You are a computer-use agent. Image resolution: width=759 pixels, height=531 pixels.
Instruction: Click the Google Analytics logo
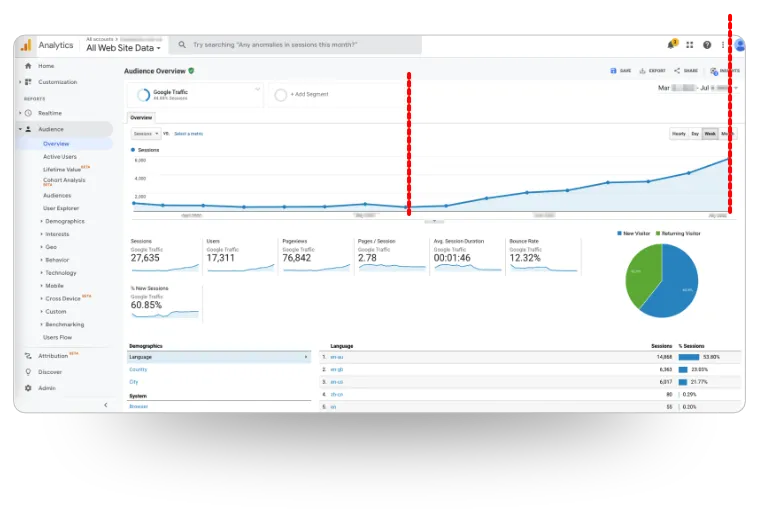[x=26, y=45]
